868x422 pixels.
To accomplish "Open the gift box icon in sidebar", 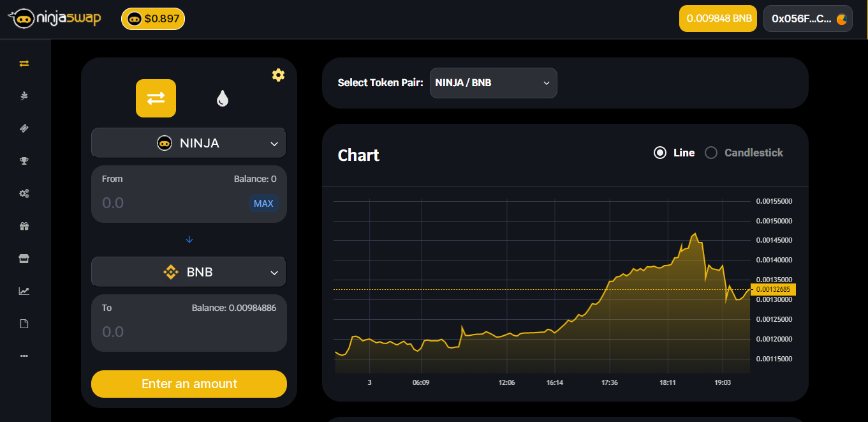I will (x=24, y=226).
